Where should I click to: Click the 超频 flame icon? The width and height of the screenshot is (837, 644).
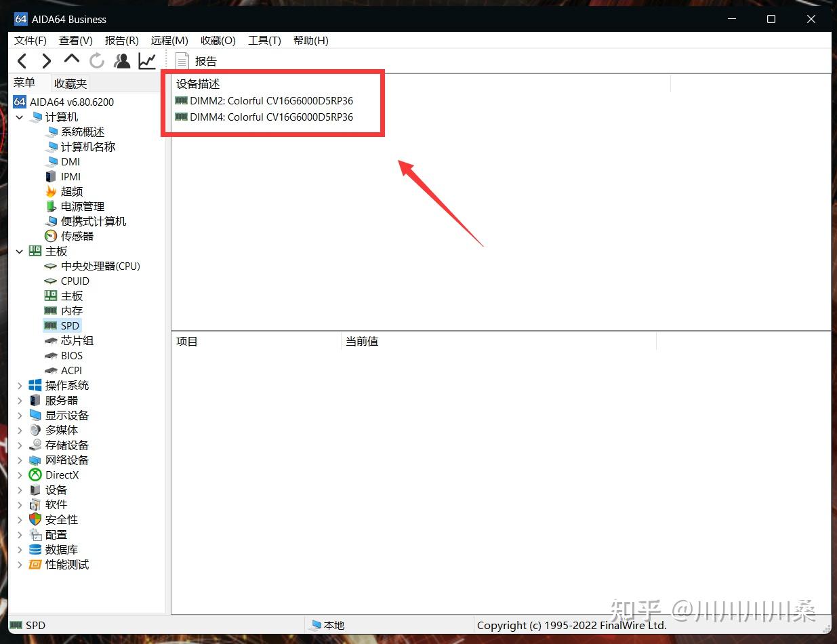(51, 191)
